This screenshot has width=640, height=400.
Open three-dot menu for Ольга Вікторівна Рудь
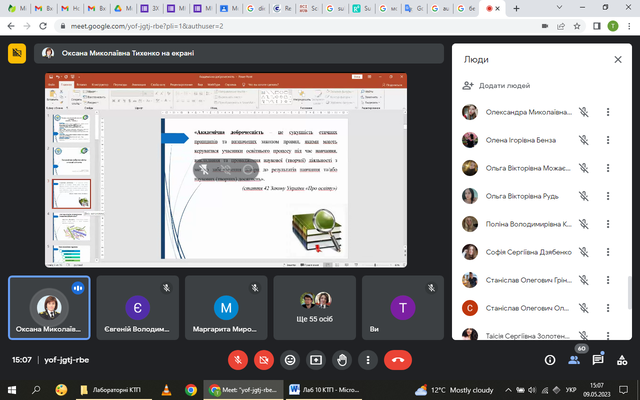(x=608, y=197)
